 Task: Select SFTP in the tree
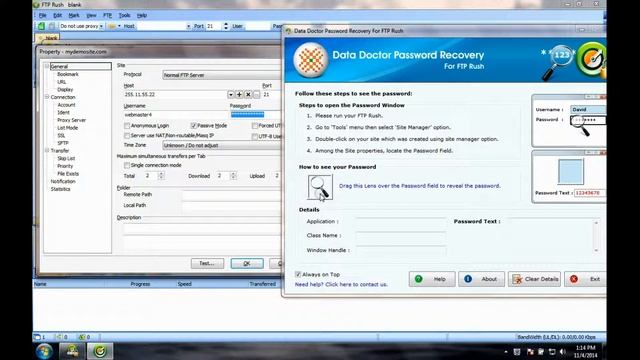click(x=63, y=143)
